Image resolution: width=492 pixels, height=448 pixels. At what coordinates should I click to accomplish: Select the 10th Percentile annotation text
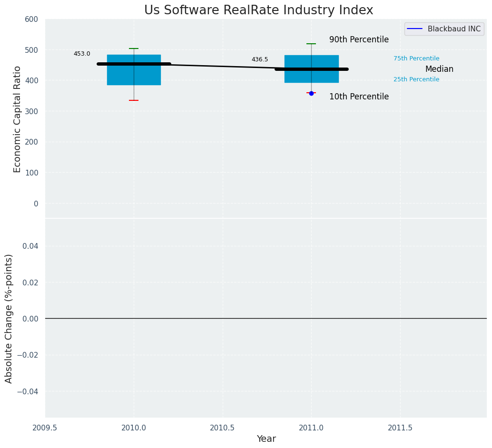359,97
